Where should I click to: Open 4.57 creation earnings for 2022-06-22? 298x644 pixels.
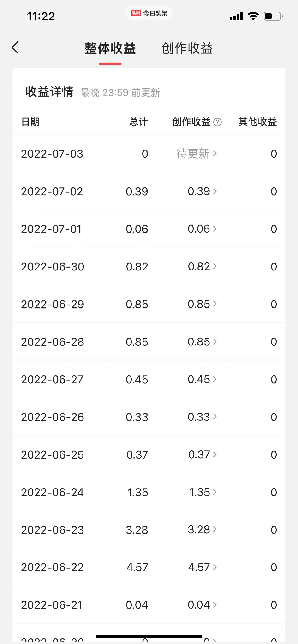[x=202, y=567]
